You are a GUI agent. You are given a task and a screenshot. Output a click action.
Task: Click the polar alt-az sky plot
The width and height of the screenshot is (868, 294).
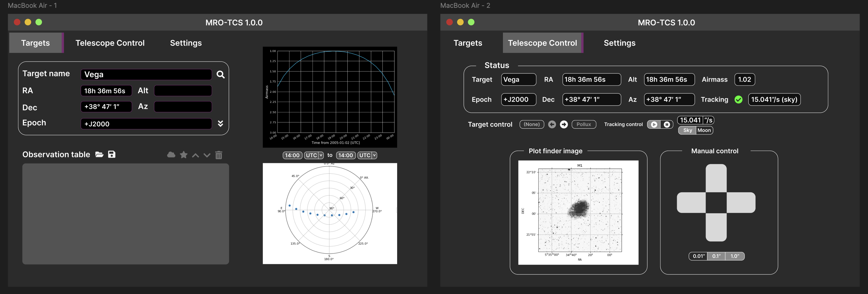pyautogui.click(x=330, y=213)
